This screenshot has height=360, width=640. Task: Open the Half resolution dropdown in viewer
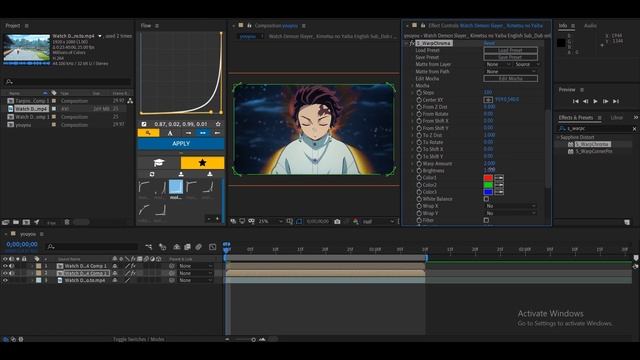[378, 221]
